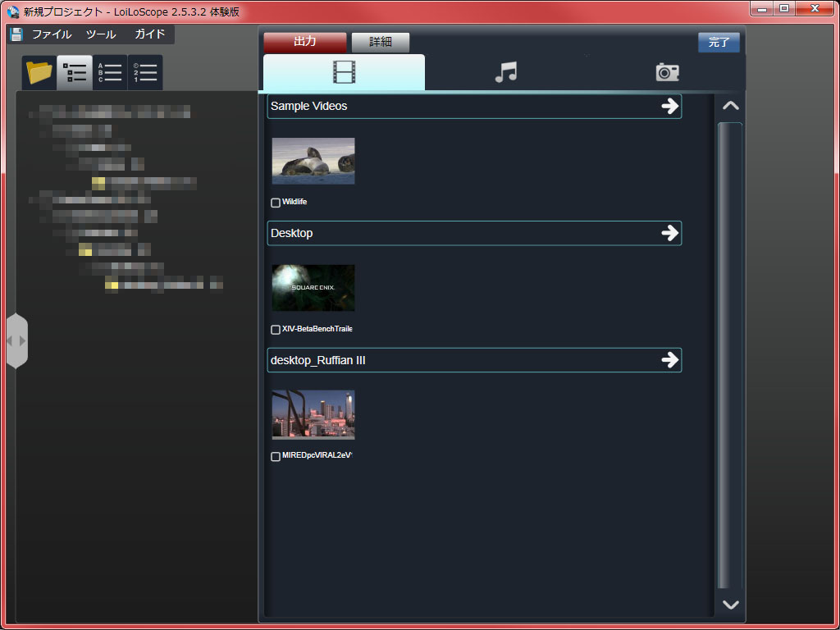Viewport: 840px width, 630px height.
Task: Select the tree list view icon
Action: pyautogui.click(x=75, y=72)
